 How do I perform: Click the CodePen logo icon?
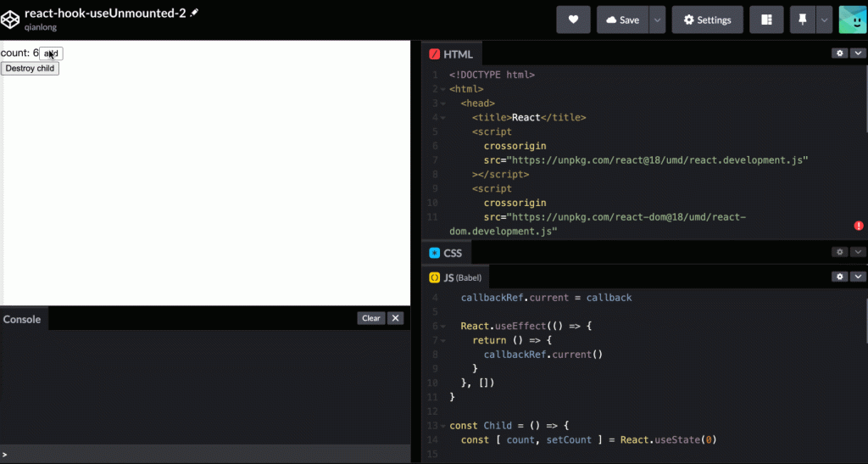click(10, 20)
